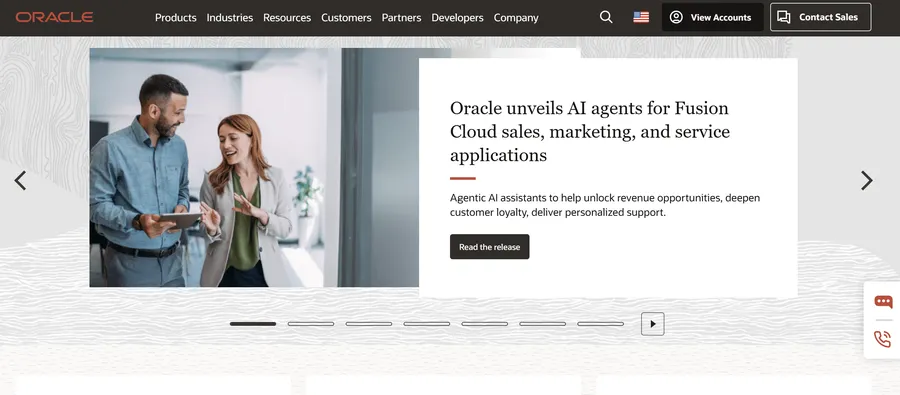Click the View Accounts button

(x=712, y=17)
